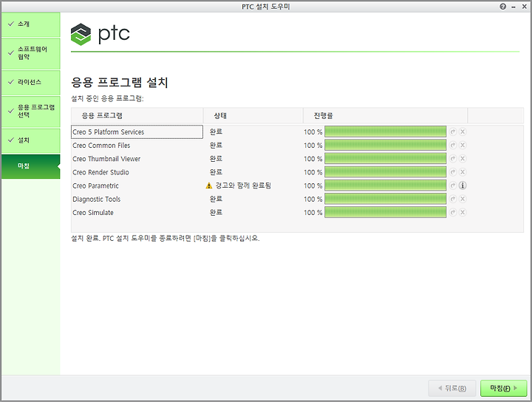Click the warning triangle for Creo Parametric

(x=209, y=185)
